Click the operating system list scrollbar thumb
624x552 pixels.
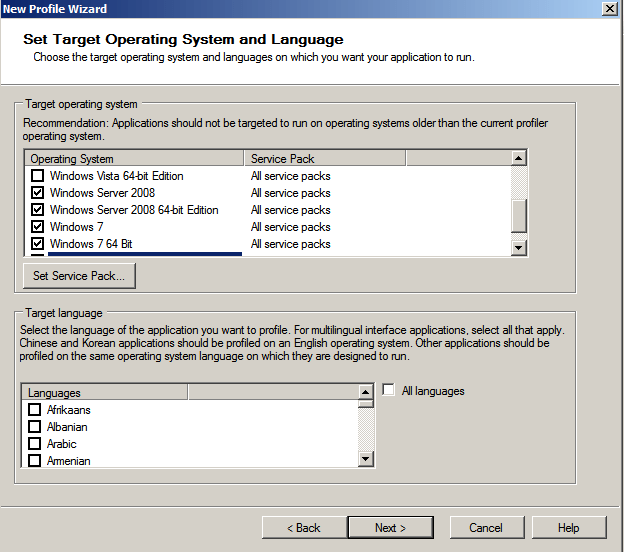coord(519,215)
